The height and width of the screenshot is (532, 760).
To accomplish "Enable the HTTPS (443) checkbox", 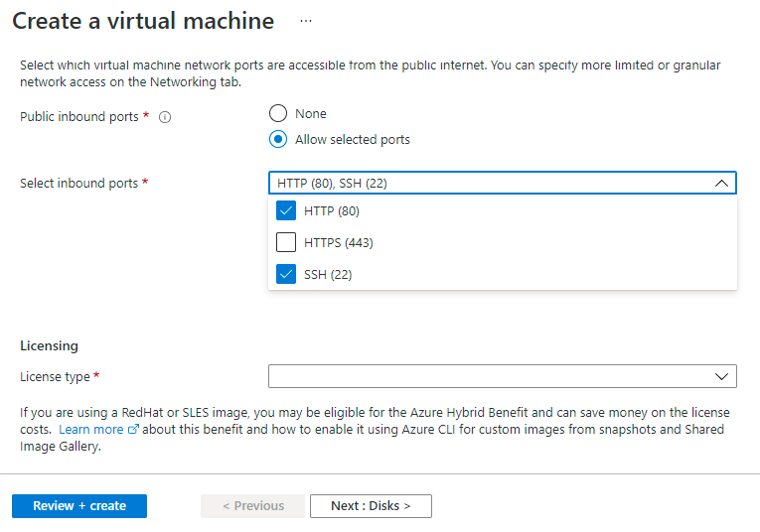I will pyautogui.click(x=286, y=242).
